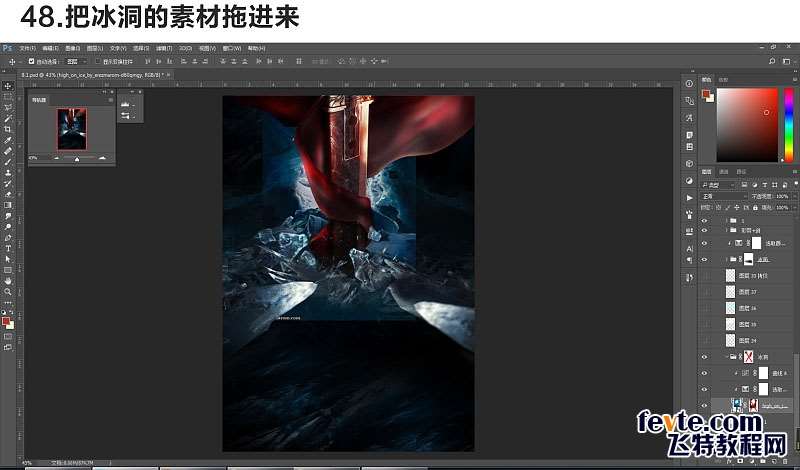Viewport: 800px width, 470px height.
Task: Select the Eraser tool
Action: pyautogui.click(x=8, y=194)
